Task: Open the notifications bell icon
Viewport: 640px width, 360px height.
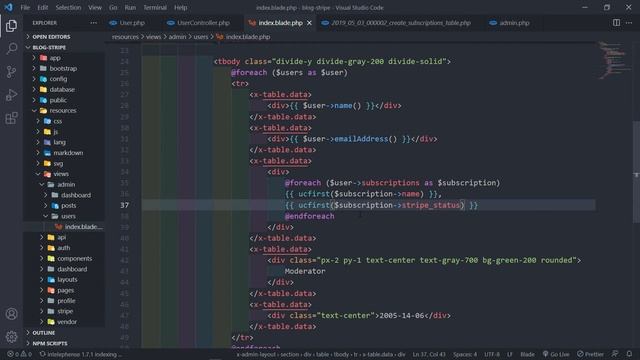Action: pos(629,354)
